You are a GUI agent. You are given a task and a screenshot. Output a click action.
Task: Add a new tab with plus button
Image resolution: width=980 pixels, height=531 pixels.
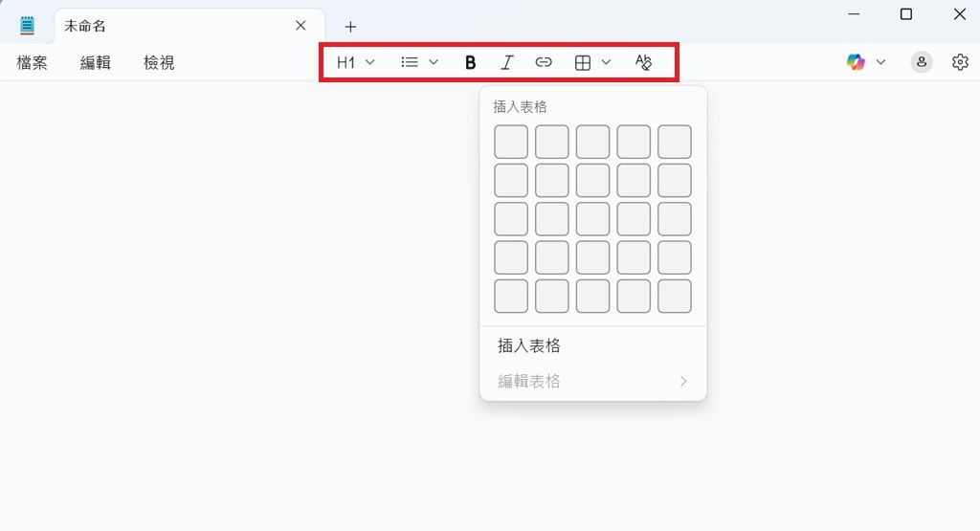(x=350, y=27)
